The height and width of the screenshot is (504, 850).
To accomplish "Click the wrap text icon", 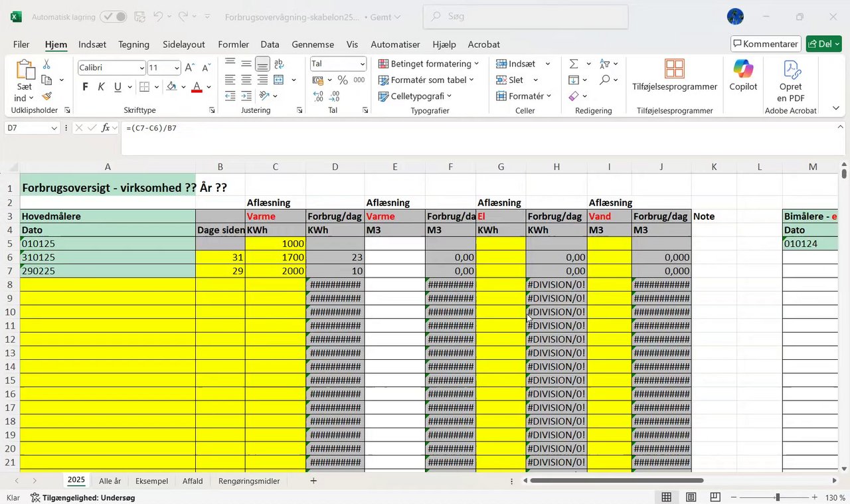I will 279,64.
